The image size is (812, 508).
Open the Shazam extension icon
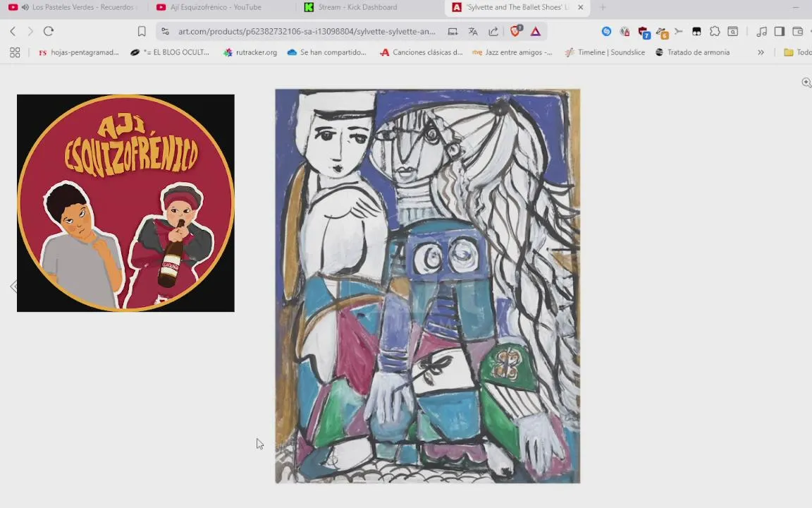(x=606, y=32)
